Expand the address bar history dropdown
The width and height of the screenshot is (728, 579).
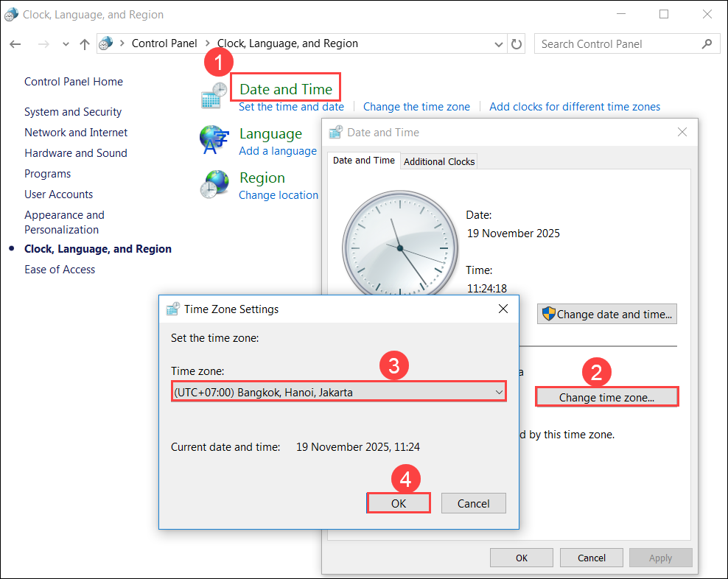point(499,44)
